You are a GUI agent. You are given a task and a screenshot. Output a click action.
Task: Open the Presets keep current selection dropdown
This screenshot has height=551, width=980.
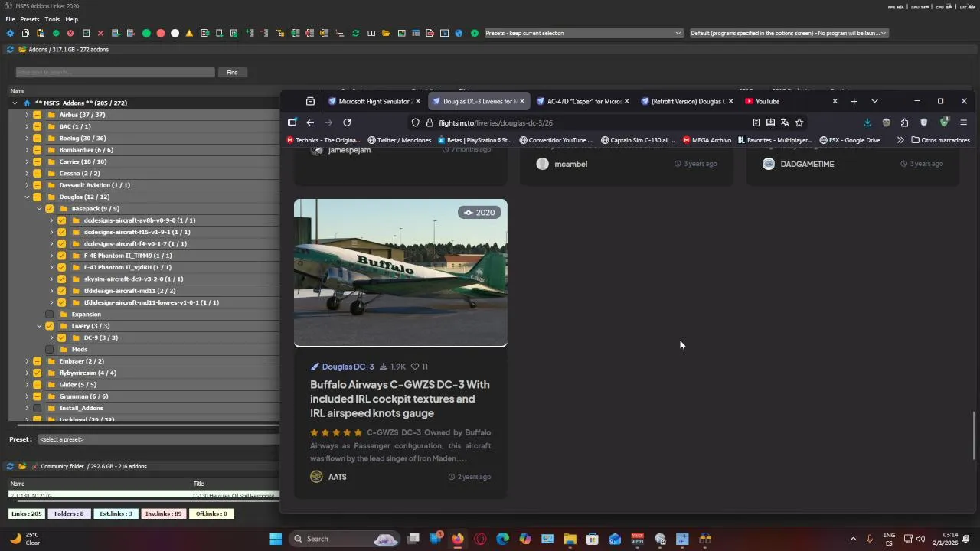583,33
